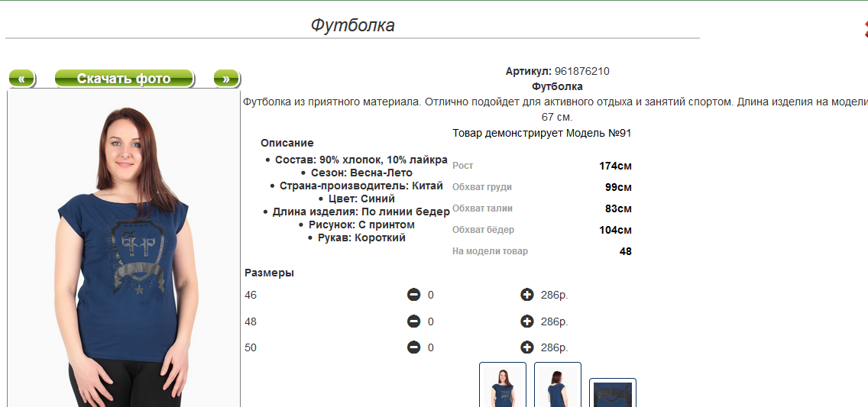The height and width of the screenshot is (407, 868).
Task: Click the large product photo
Action: click(124, 252)
